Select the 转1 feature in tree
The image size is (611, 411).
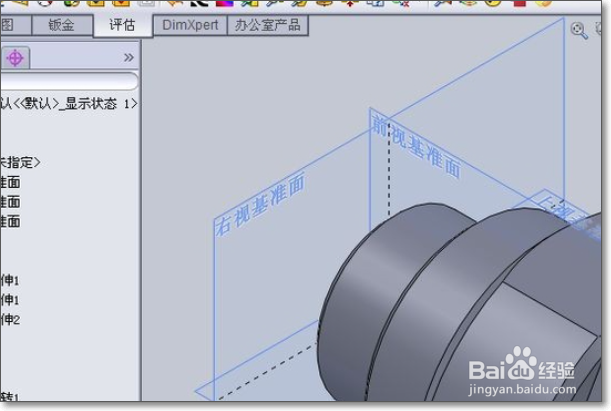pos(9,397)
